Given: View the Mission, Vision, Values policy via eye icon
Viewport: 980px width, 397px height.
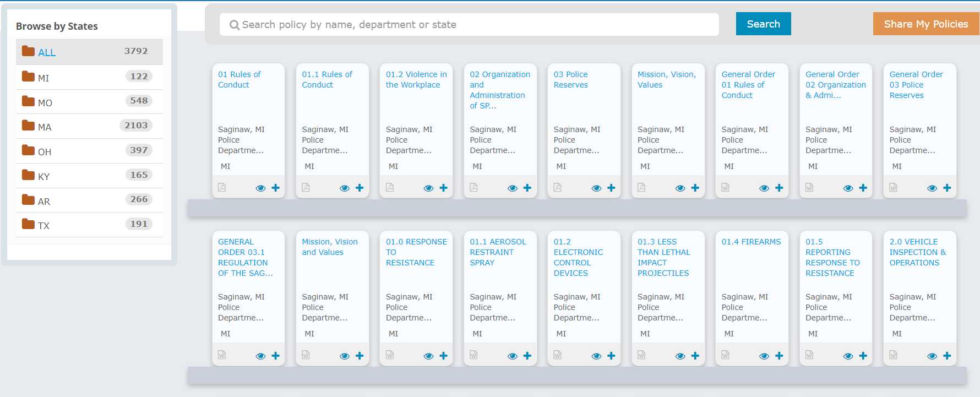Looking at the screenshot, I should click(x=680, y=188).
